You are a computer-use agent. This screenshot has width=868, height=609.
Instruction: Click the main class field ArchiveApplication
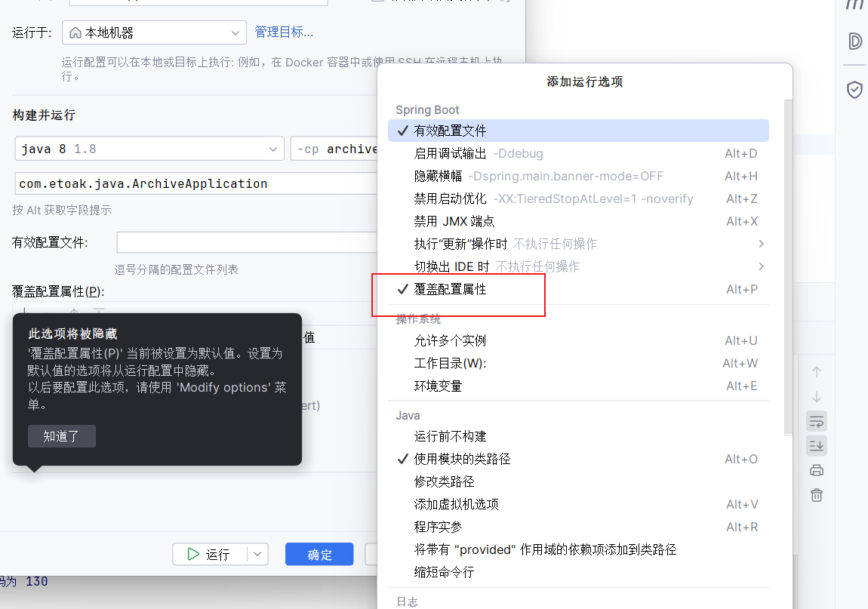tap(196, 183)
